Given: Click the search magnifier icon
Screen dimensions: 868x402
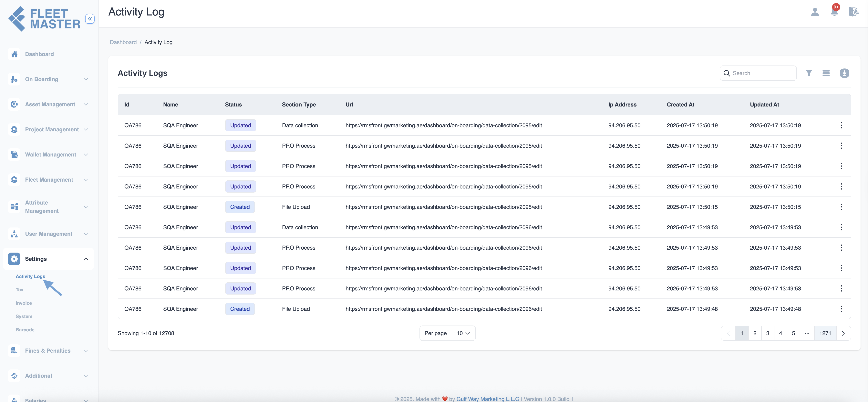Looking at the screenshot, I should coord(727,73).
